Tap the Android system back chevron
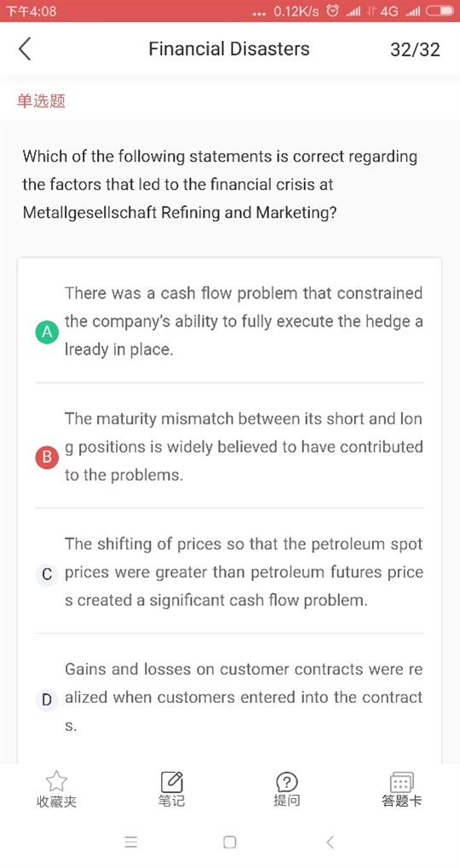Viewport: 460px width, 868px height. tap(330, 842)
